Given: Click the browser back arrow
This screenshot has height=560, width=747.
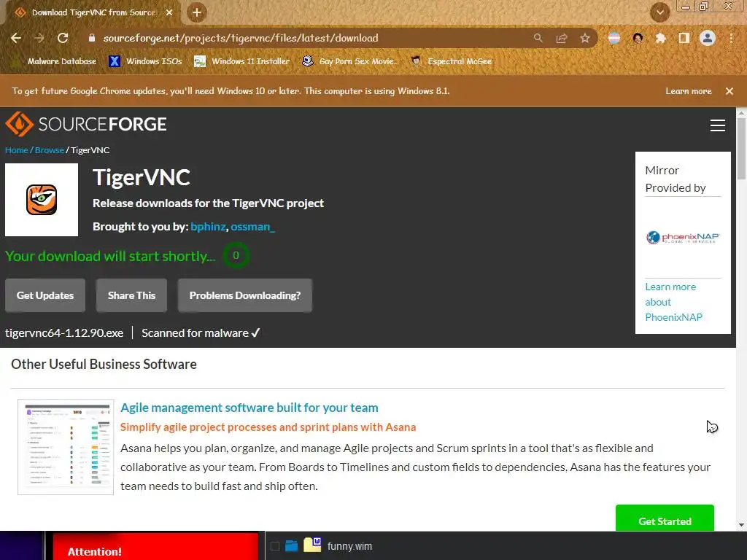Looking at the screenshot, I should click(x=16, y=38).
